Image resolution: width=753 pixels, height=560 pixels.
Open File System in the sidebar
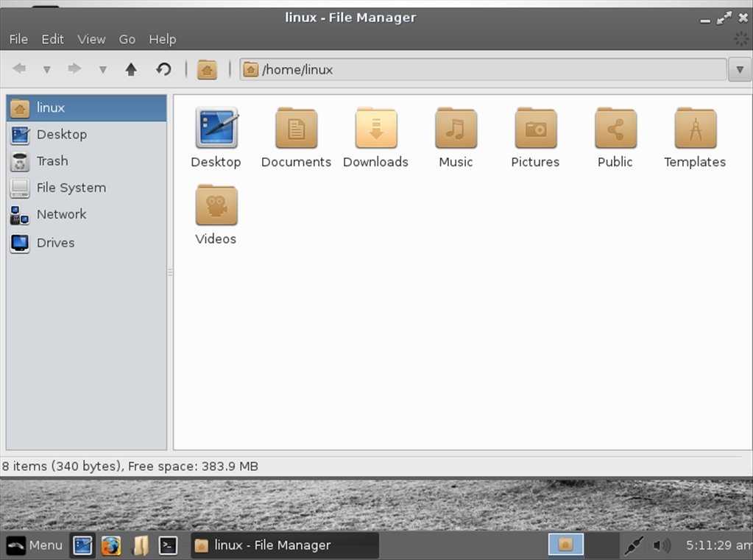click(x=86, y=188)
